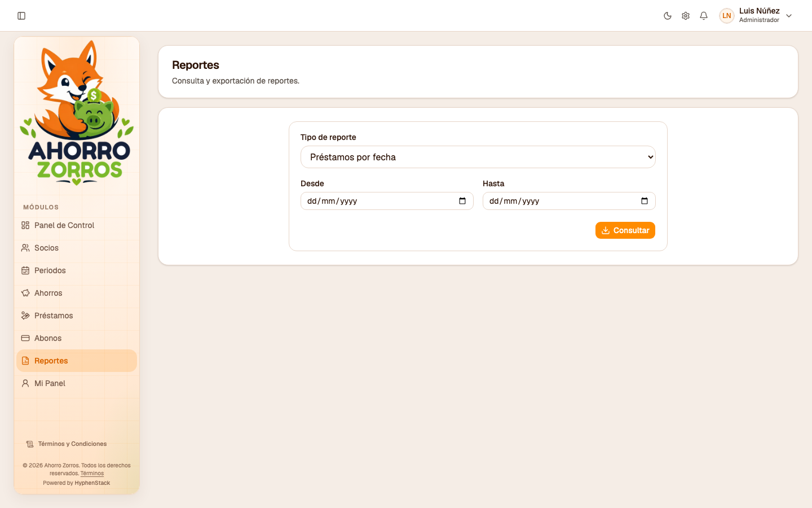Click the Términos y Condiciones scroll icon
This screenshot has height=508, width=812.
30,444
